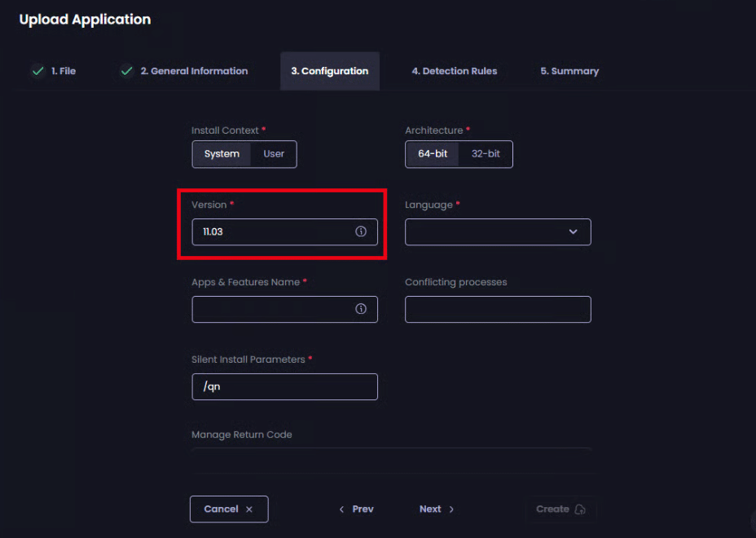Click the green checkmark beside File step
Image resolution: width=756 pixels, height=538 pixels.
coord(37,71)
